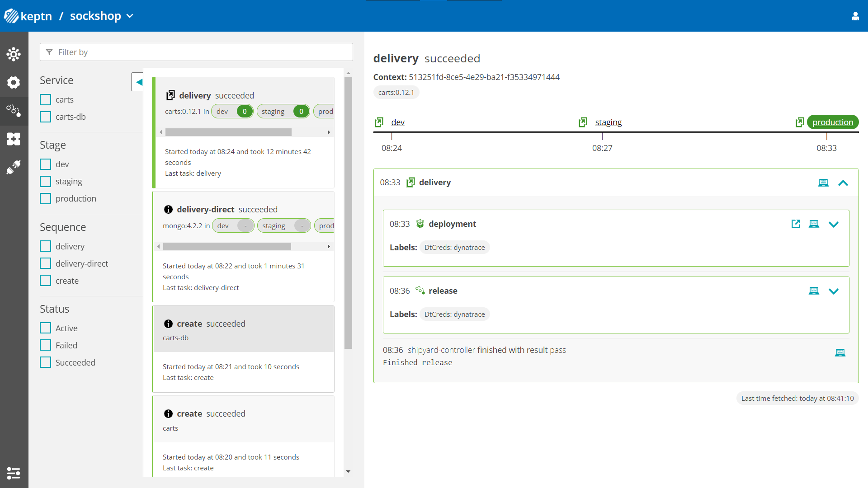Click the staging stage icon in timeline
Screen dimensions: 868x488
click(583, 122)
